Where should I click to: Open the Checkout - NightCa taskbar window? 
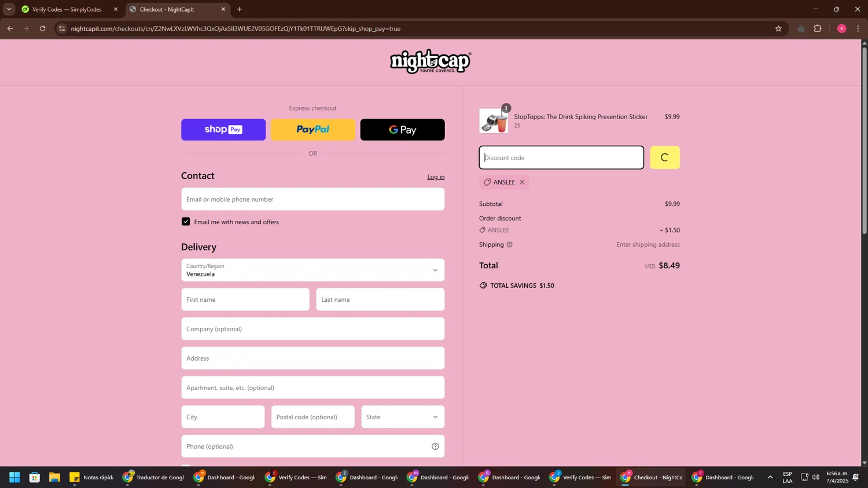[x=651, y=478]
